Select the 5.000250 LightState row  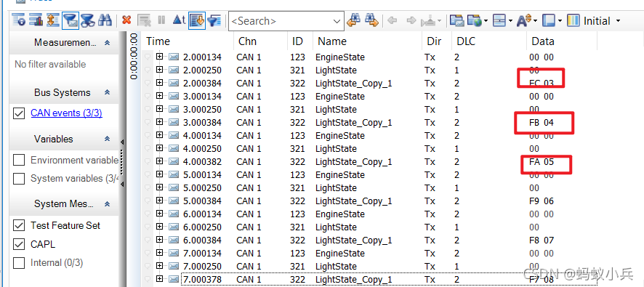[370, 187]
